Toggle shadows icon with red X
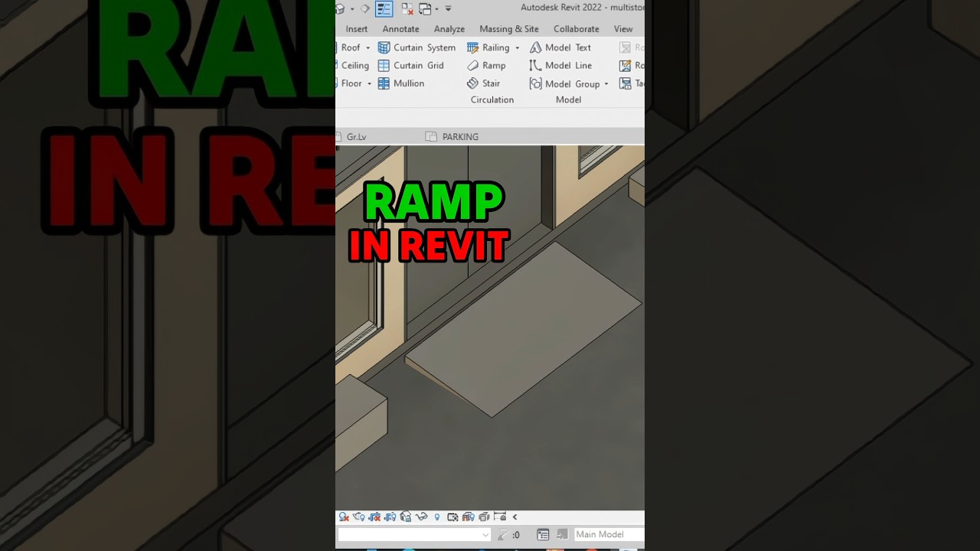Viewport: 980px width, 551px height. (x=344, y=517)
